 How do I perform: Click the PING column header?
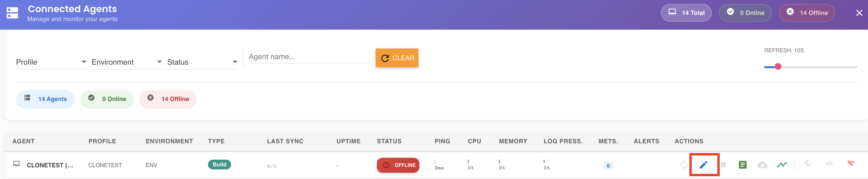point(442,141)
